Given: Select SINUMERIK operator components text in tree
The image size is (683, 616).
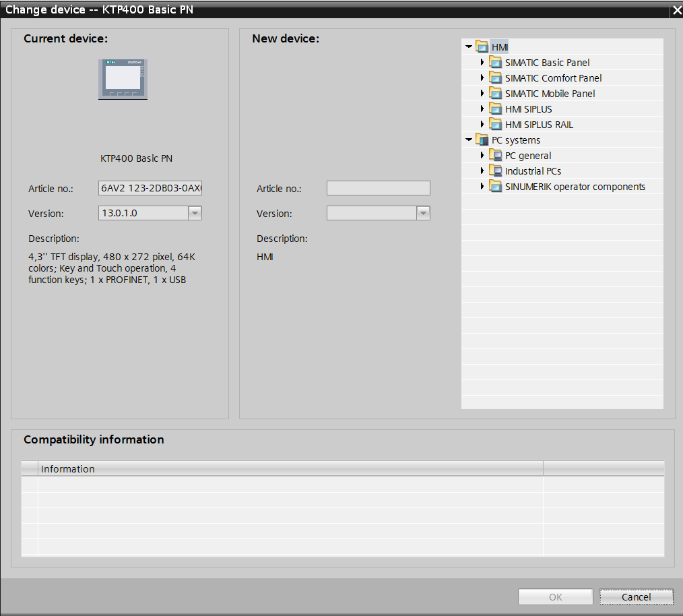Looking at the screenshot, I should [x=575, y=187].
